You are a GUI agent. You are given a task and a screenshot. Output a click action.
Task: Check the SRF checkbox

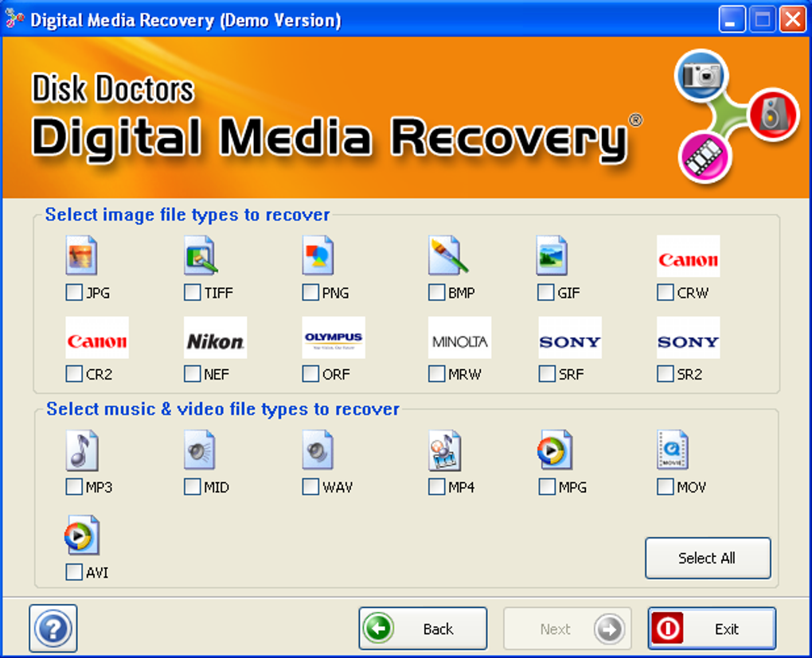(547, 374)
